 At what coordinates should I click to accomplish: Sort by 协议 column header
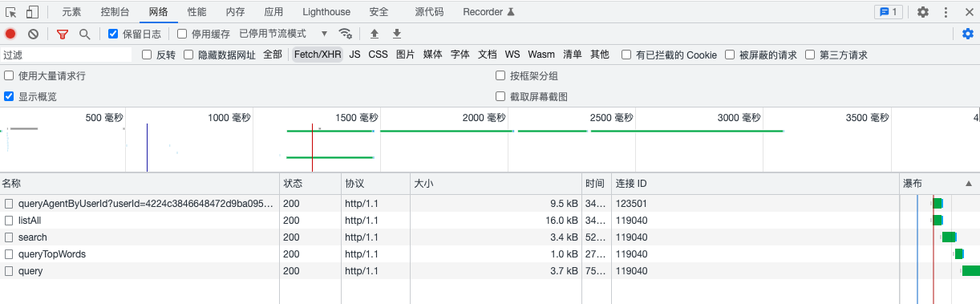(375, 184)
